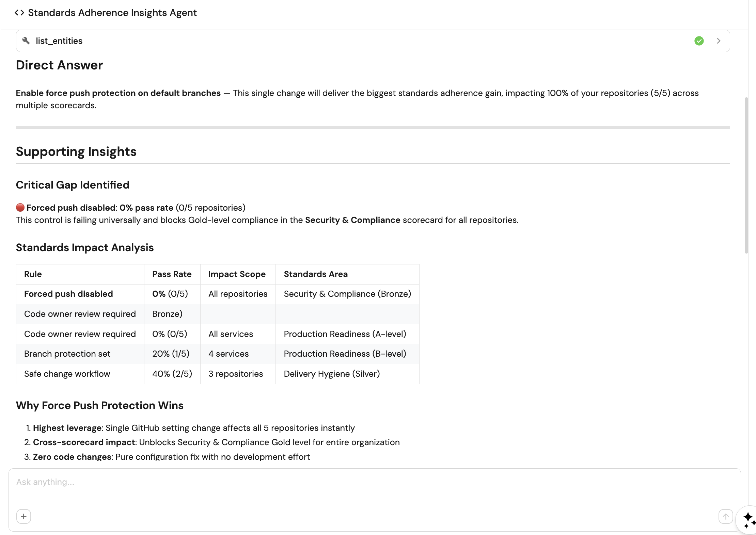
Task: Expand the list_entities tool call chevron
Action: (x=719, y=41)
